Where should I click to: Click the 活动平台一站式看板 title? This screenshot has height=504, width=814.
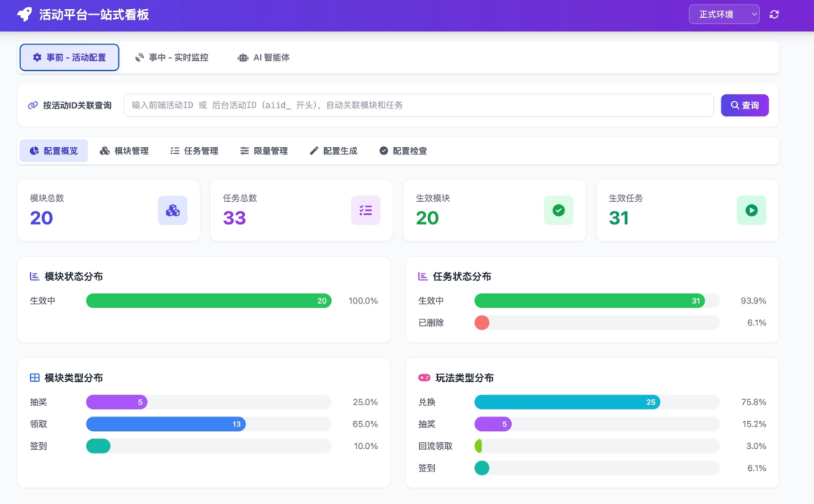(94, 14)
